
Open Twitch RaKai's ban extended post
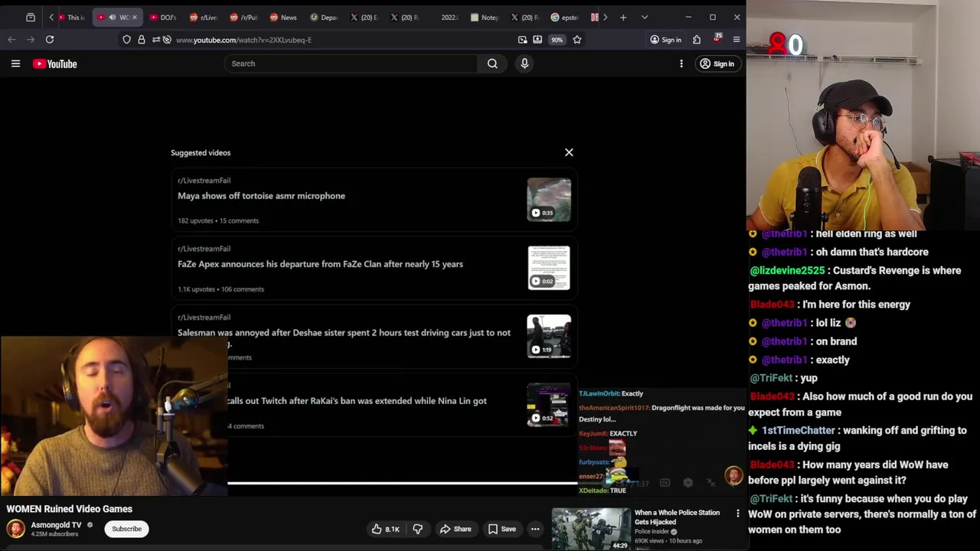pyautogui.click(x=357, y=401)
